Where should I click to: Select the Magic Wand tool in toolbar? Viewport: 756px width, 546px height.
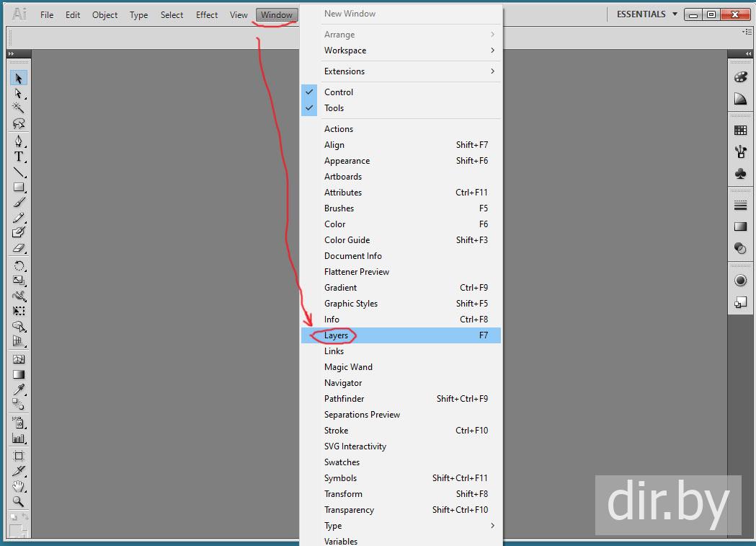click(x=19, y=108)
